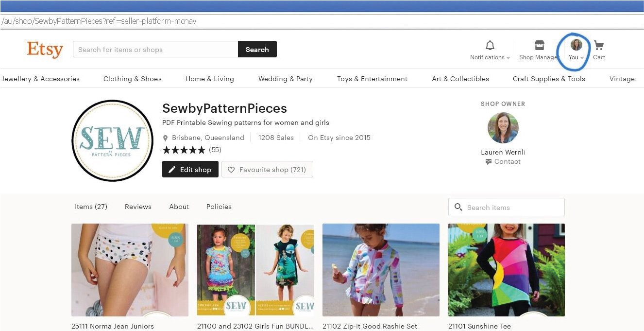This screenshot has height=331, width=644.
Task: Click the shop owner profile photo
Action: [503, 128]
